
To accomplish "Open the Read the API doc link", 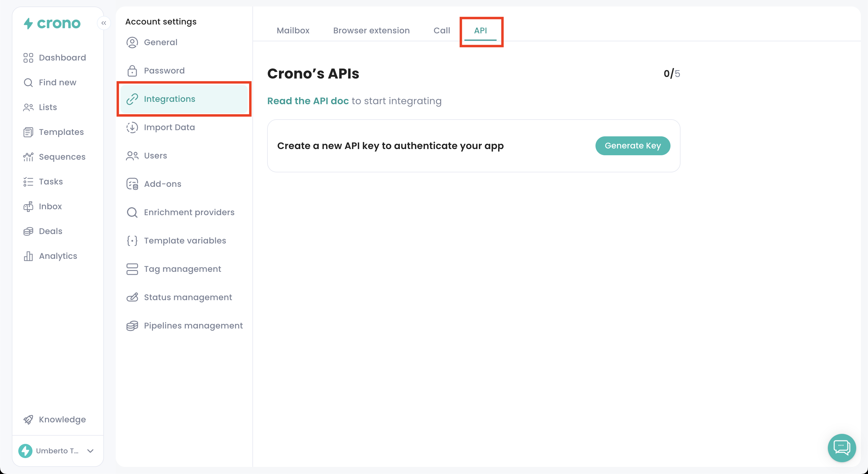I will 308,101.
